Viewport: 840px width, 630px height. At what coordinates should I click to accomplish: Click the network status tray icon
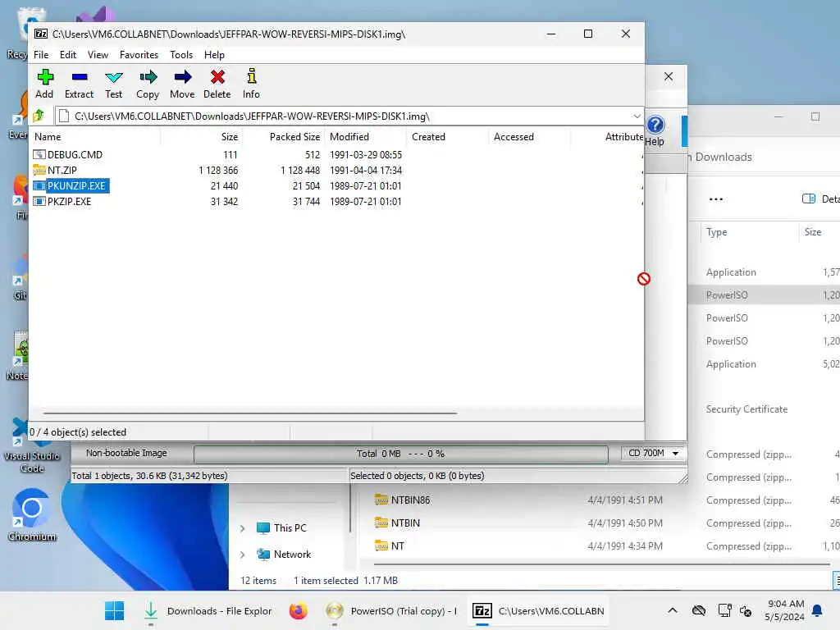coord(725,610)
